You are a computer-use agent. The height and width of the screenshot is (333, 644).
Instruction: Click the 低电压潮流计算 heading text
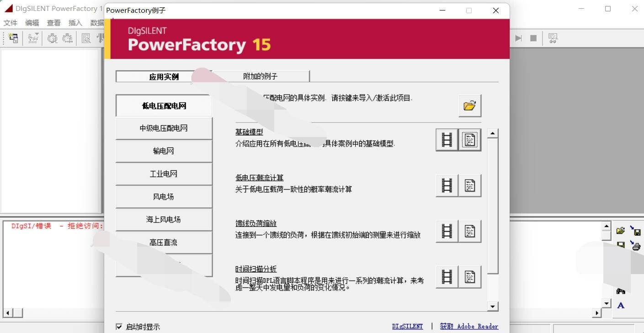pos(259,178)
